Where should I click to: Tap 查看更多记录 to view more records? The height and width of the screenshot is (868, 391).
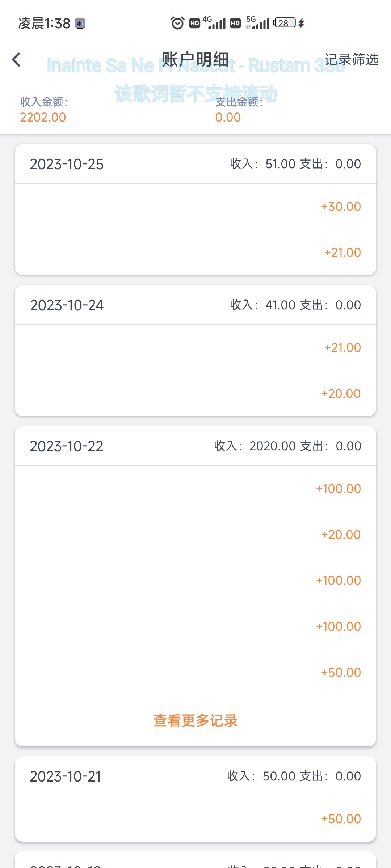click(x=195, y=720)
